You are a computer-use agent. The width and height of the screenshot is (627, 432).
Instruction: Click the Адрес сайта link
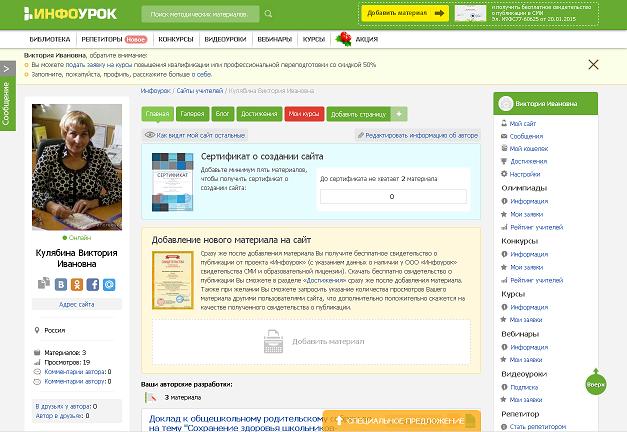click(x=77, y=304)
